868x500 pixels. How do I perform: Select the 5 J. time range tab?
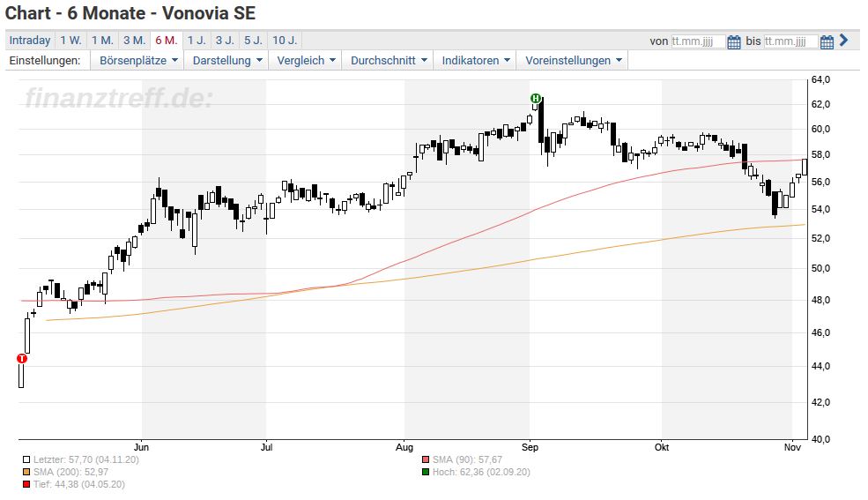coord(254,41)
